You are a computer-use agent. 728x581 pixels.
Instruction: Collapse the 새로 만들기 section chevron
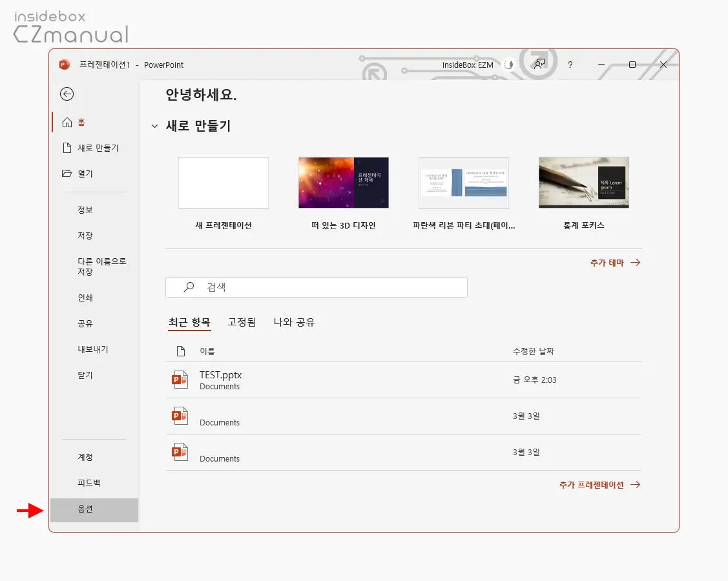(x=154, y=126)
